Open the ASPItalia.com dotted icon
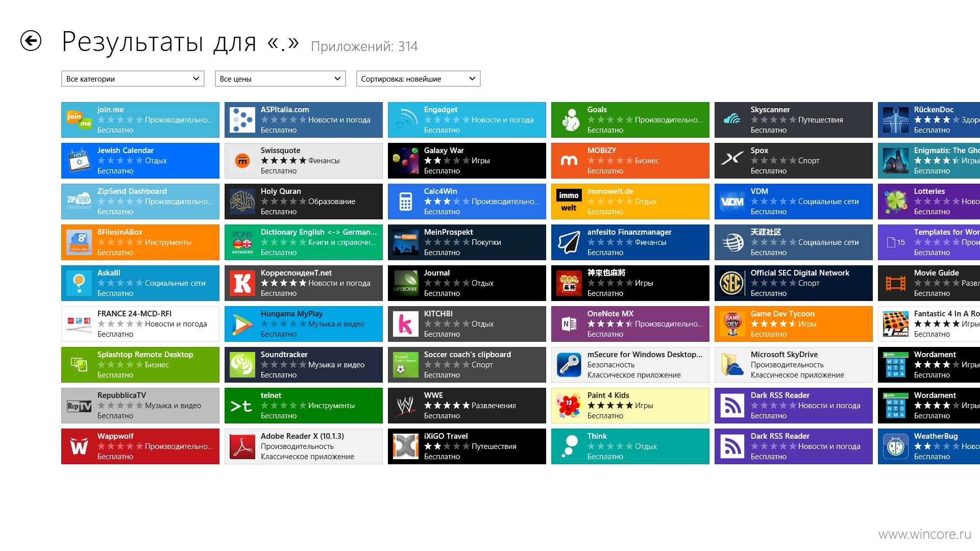The height and width of the screenshot is (551, 980). 242,120
